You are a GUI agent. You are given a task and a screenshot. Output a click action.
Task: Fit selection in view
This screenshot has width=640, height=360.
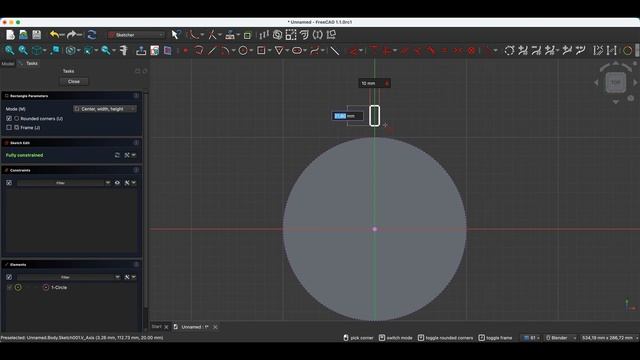(23, 50)
